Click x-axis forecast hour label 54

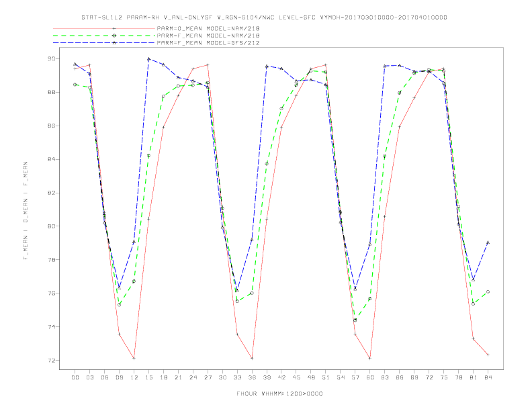click(341, 377)
